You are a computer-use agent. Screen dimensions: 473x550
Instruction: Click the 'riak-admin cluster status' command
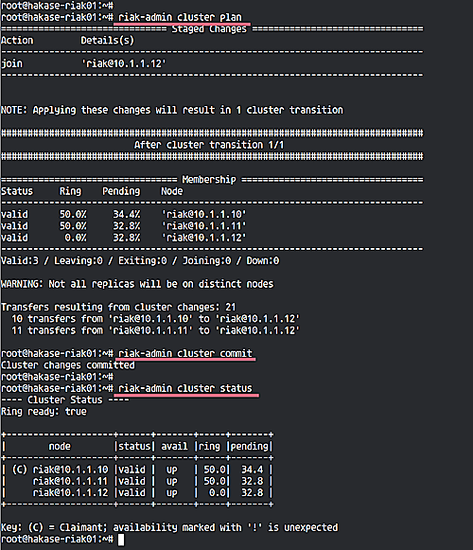(185, 388)
